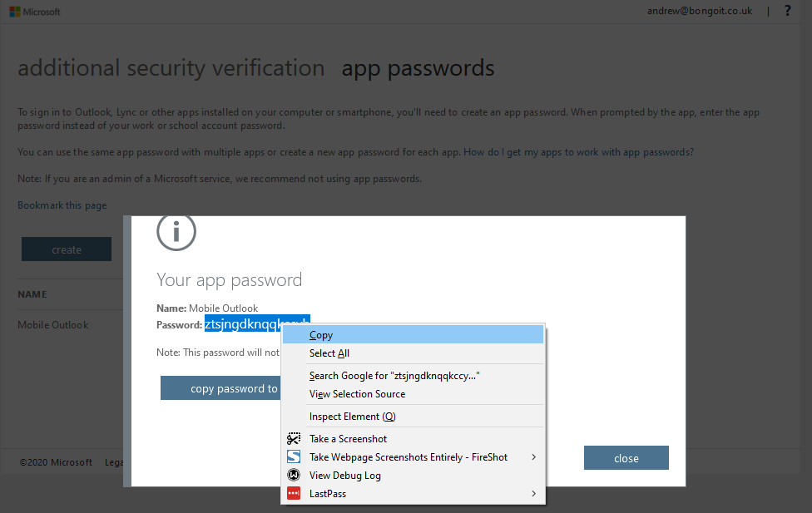812x513 pixels.
Task: Click the red LastPass icon
Action: [x=294, y=493]
